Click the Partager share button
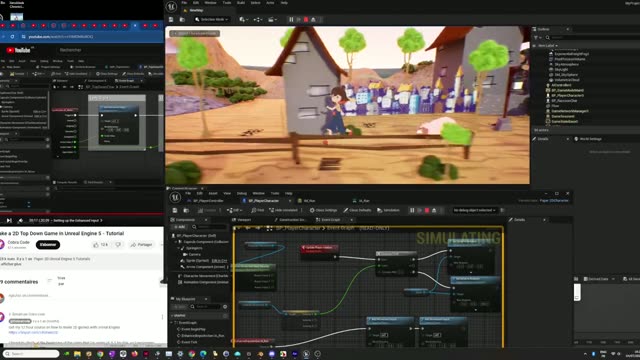The image size is (640, 360). [141, 244]
